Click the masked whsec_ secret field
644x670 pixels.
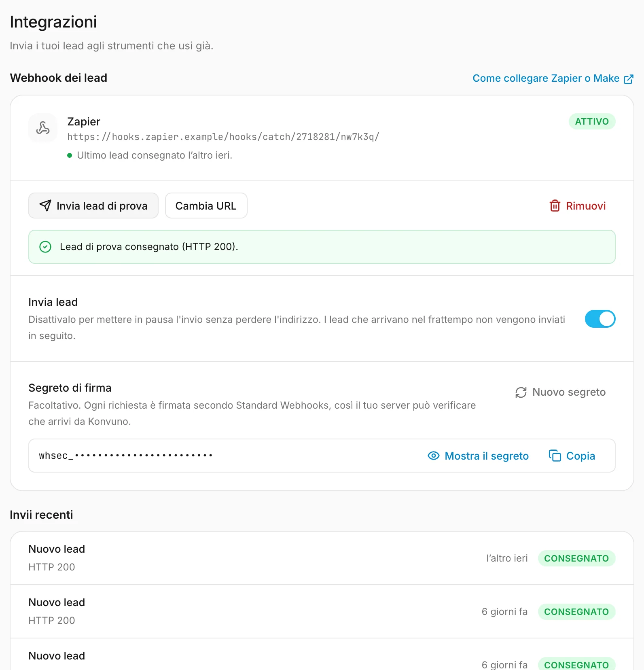click(x=322, y=456)
